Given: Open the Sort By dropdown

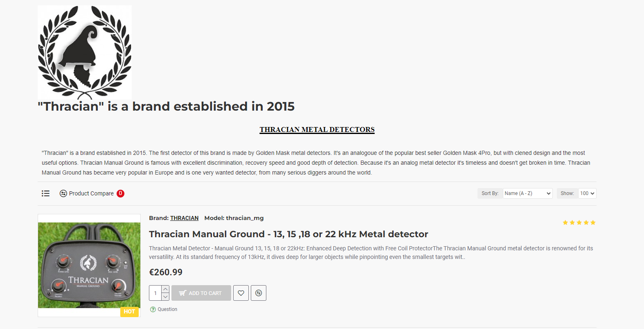Looking at the screenshot, I should pos(527,193).
